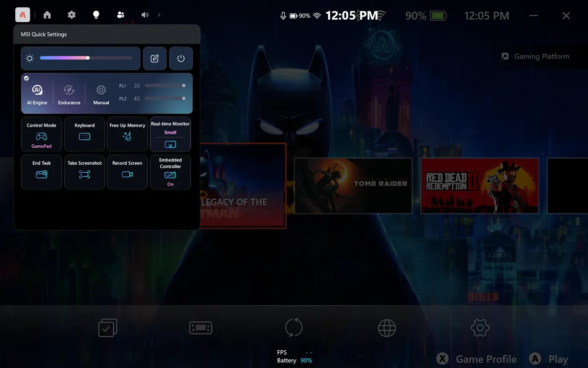Viewport: 588px width, 368px height.
Task: Open the globe web icon in bottom bar
Action: coord(387,328)
